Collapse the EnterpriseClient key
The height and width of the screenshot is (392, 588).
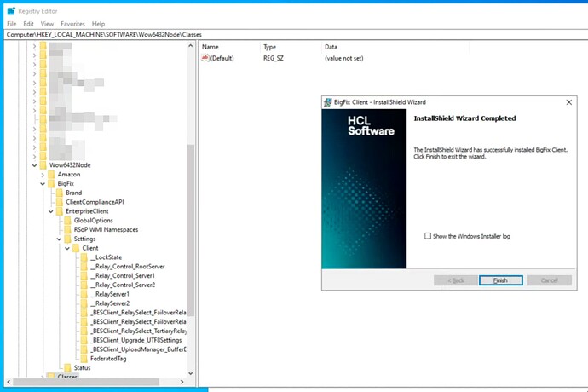tap(51, 211)
